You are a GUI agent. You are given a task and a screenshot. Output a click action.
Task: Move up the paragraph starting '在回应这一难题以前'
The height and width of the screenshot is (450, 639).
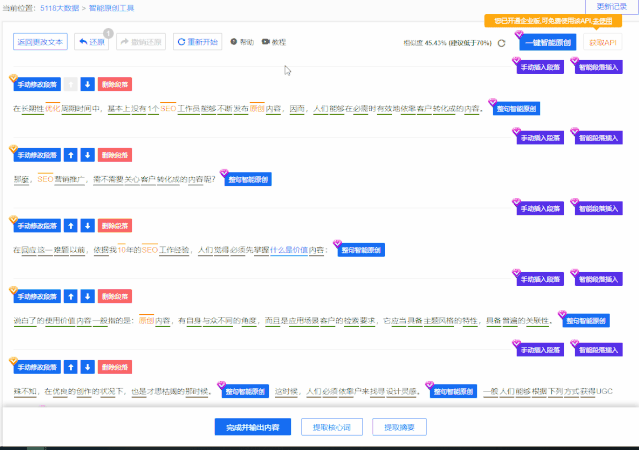click(x=71, y=225)
